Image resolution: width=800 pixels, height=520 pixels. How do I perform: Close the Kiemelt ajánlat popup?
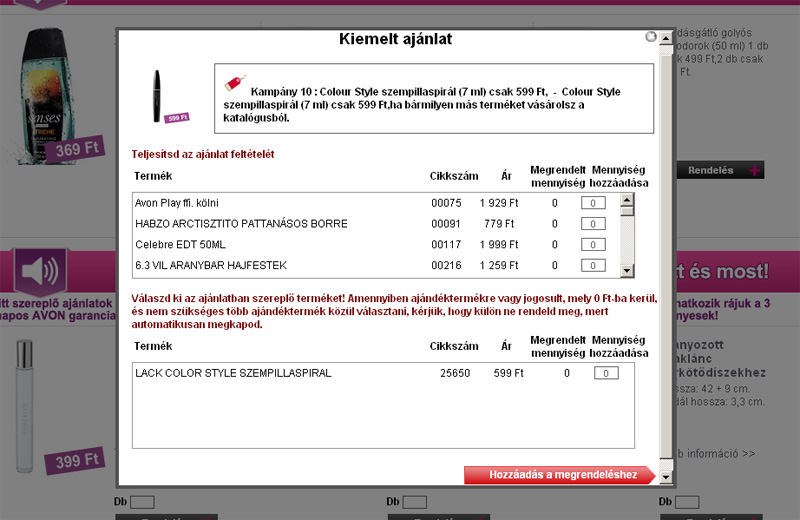click(651, 37)
